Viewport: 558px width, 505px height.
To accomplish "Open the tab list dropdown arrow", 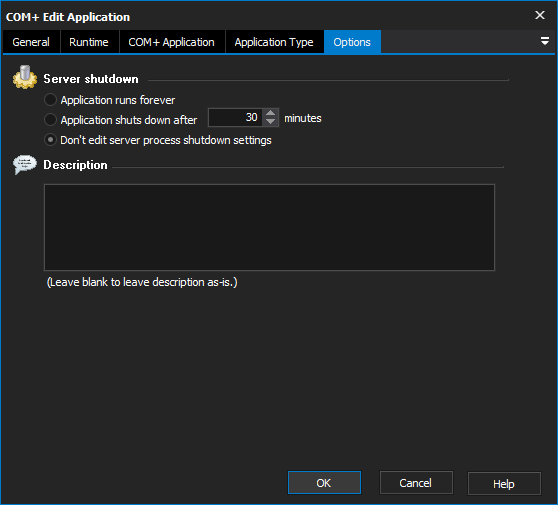I will [x=544, y=41].
